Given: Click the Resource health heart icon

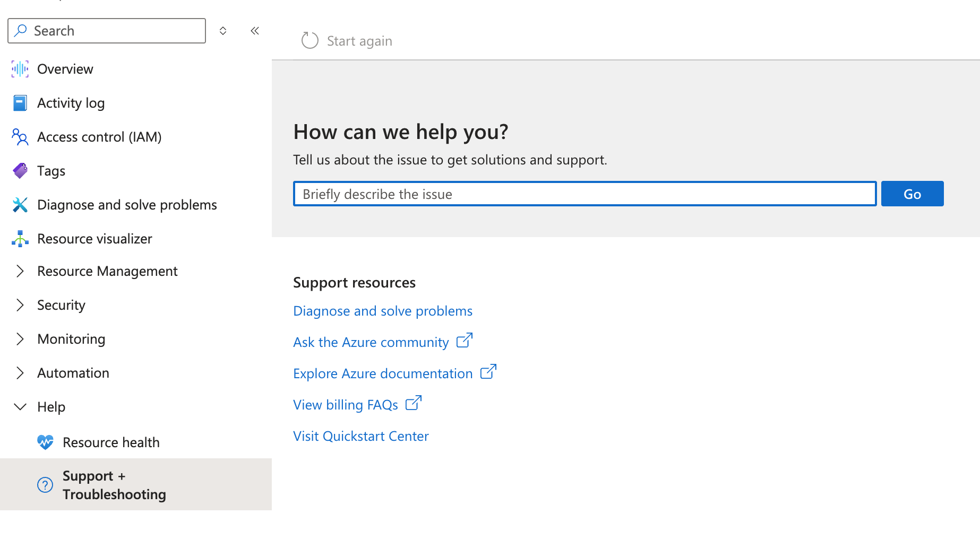Looking at the screenshot, I should [x=45, y=442].
